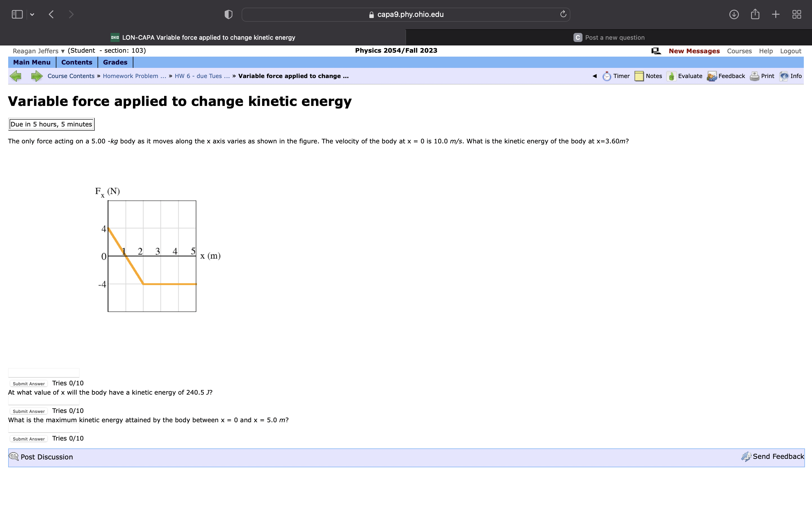This screenshot has width=812, height=507.
Task: Open the sidebar chevron dropdown
Action: (32, 14)
